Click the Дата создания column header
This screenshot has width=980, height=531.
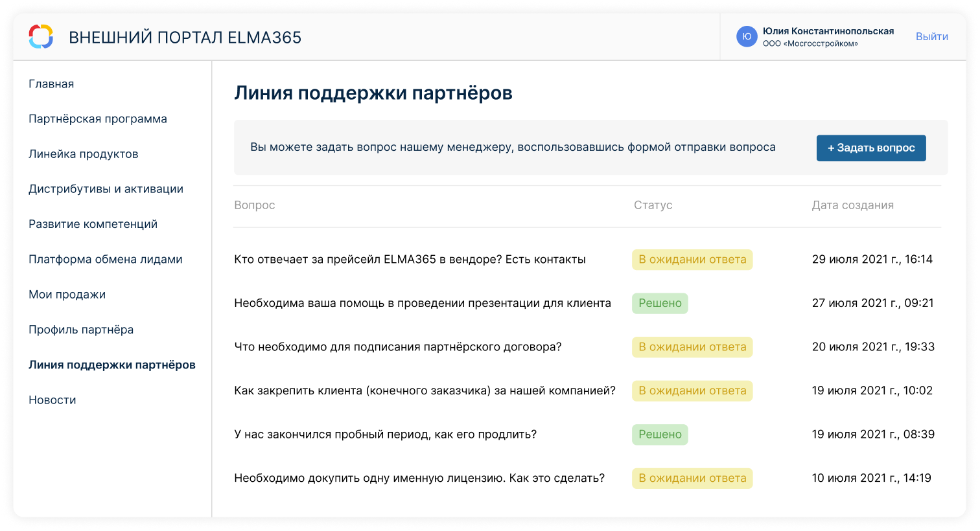[852, 205]
